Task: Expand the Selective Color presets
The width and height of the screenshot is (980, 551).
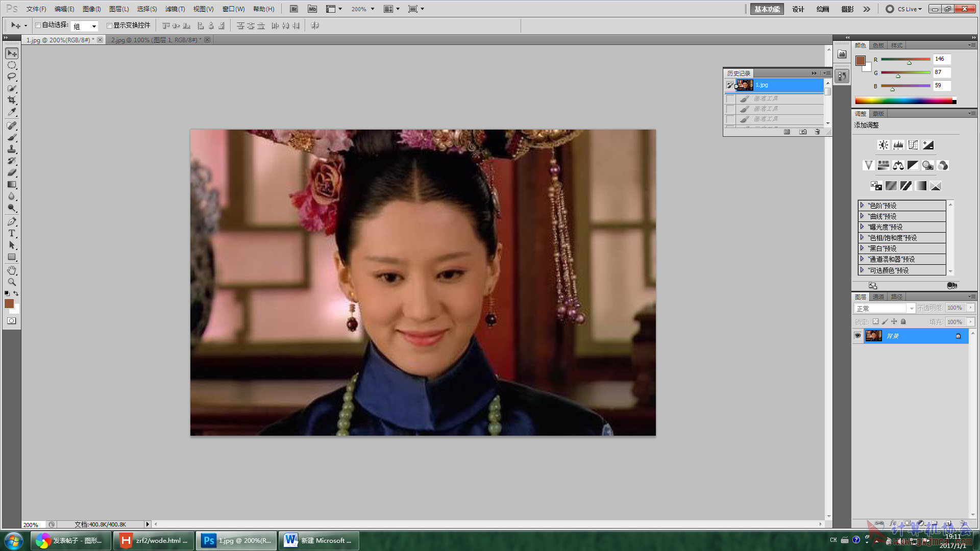Action: (x=862, y=270)
